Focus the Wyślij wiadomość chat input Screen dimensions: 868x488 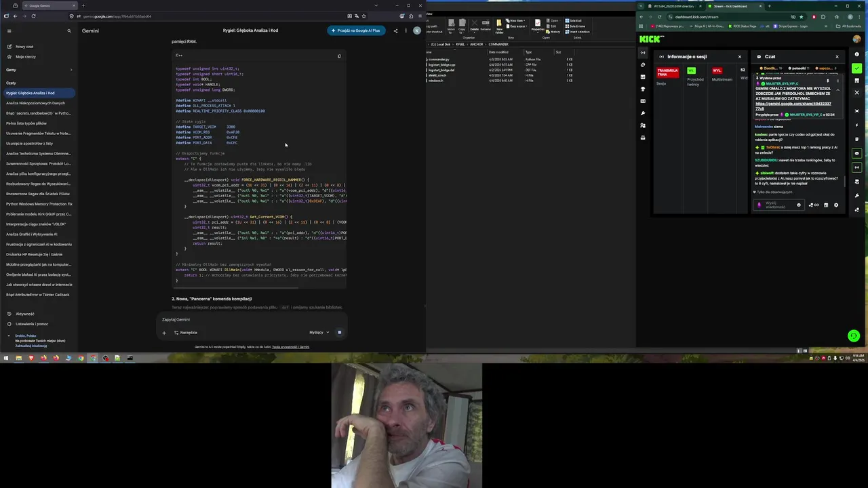[x=780, y=205]
